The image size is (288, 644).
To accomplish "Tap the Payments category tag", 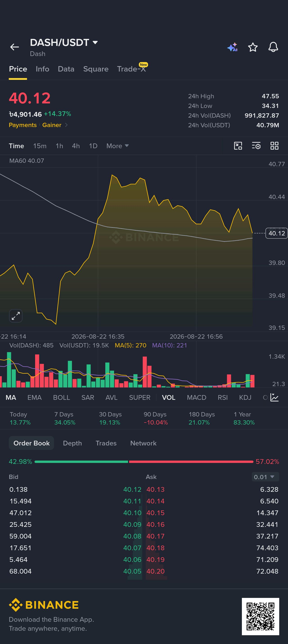I will 23,125.
